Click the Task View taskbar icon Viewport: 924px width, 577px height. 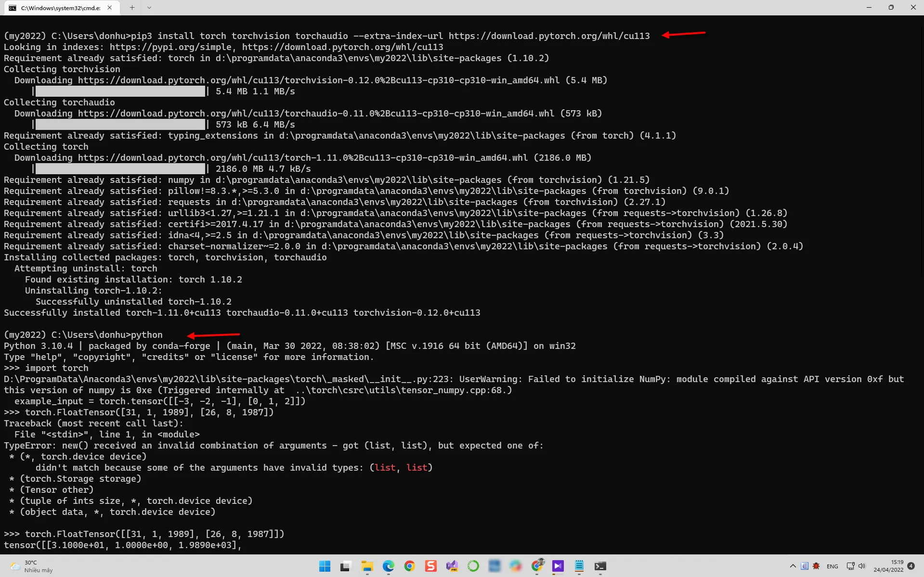346,566
